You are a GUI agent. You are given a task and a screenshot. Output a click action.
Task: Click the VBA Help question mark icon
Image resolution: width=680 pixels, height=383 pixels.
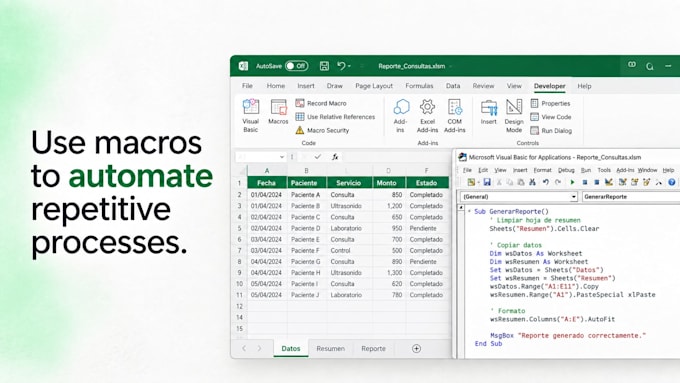pyautogui.click(x=672, y=182)
